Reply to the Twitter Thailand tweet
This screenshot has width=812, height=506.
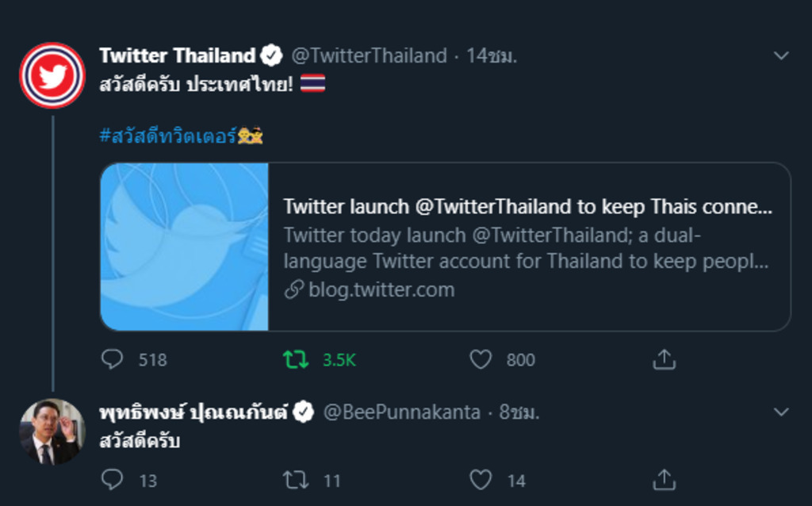tap(113, 360)
